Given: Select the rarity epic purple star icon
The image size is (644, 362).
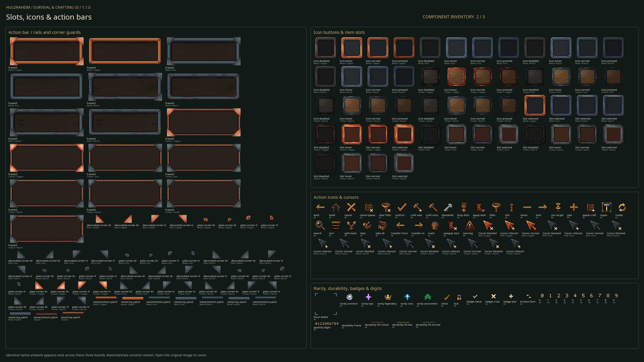Looking at the screenshot, I should 368,297.
